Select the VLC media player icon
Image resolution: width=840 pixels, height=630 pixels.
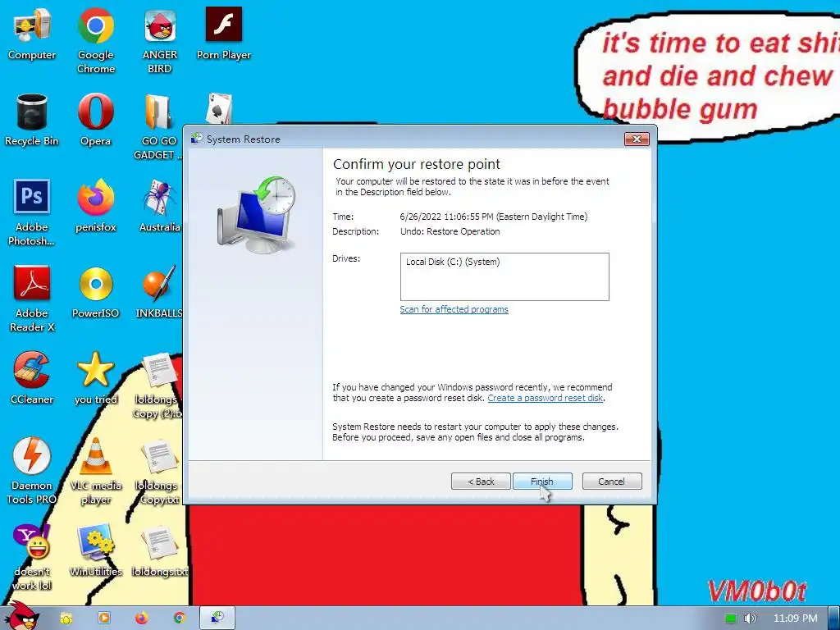[95, 472]
